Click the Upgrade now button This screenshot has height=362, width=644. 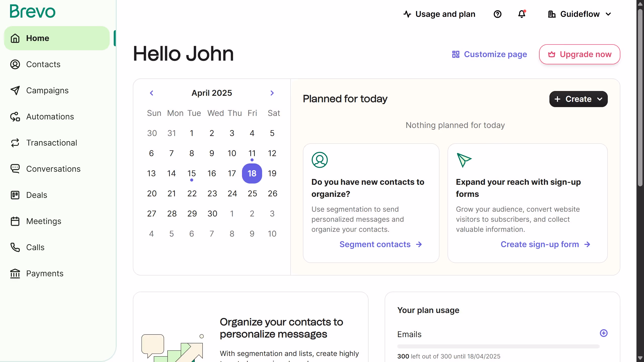[x=579, y=54]
